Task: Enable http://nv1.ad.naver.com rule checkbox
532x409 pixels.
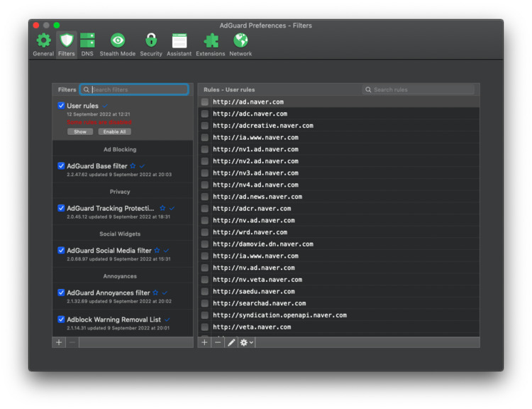Action: click(204, 149)
